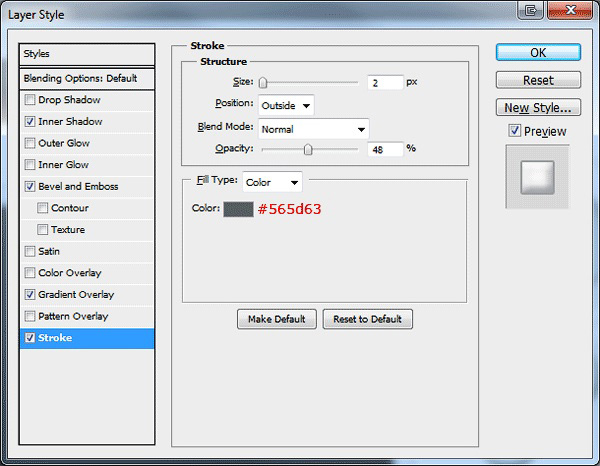The image size is (600, 466).
Task: Select the Pattern Overlay label
Action: pyautogui.click(x=73, y=316)
